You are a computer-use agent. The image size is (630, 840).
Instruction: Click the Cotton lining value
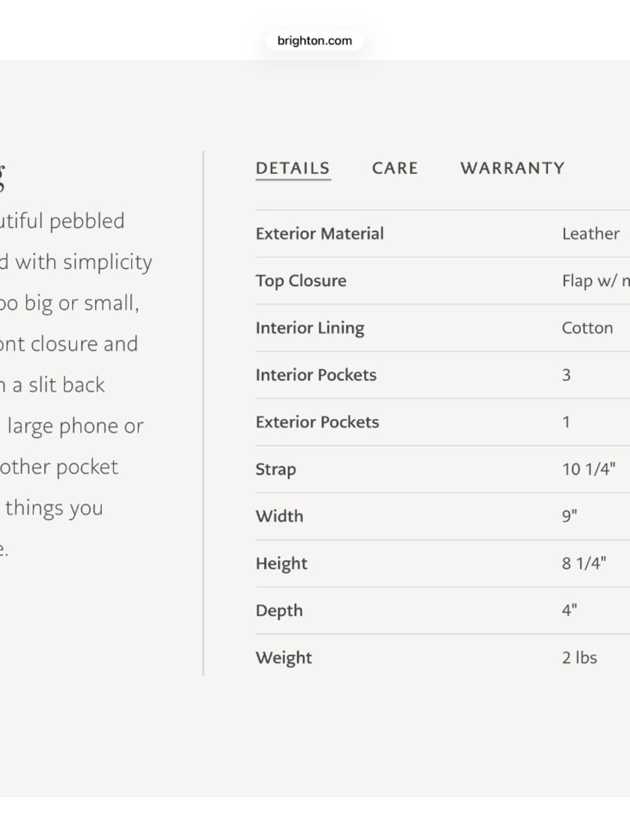[587, 328]
